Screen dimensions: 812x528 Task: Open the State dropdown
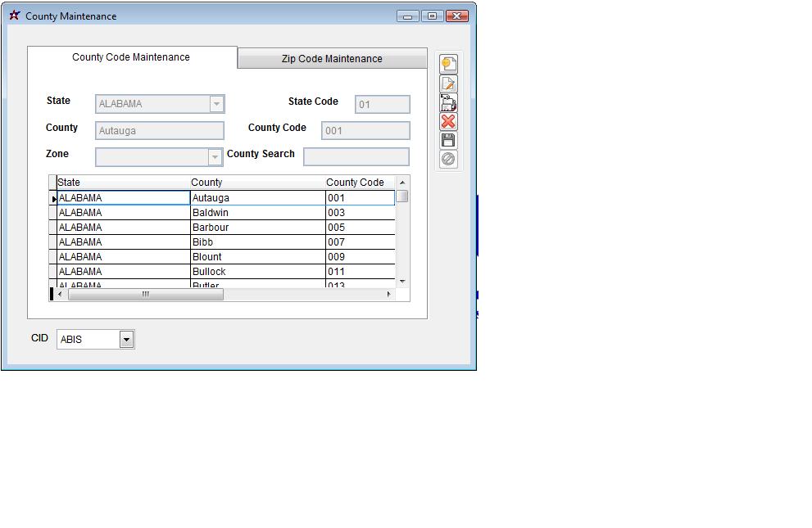[x=216, y=104]
